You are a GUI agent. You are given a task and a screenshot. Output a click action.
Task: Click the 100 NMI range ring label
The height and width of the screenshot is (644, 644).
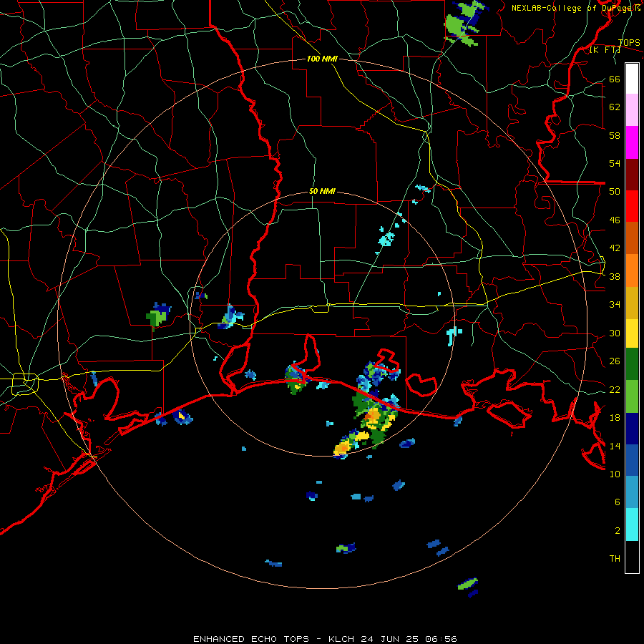click(x=322, y=59)
